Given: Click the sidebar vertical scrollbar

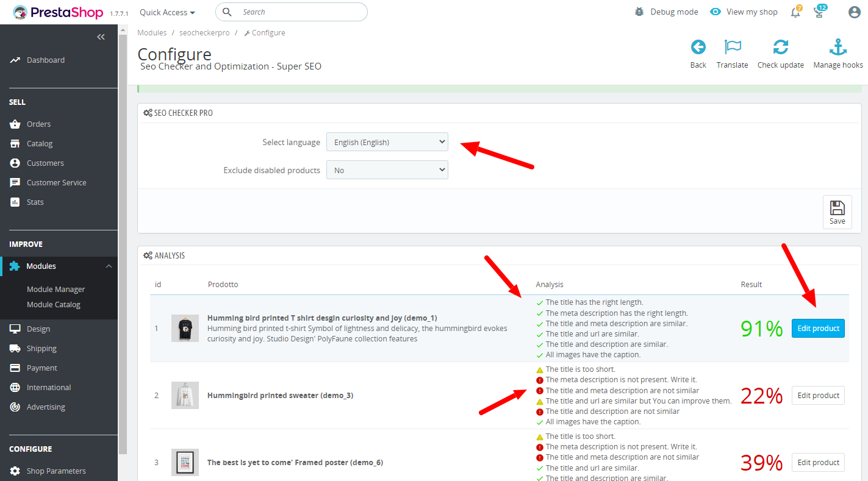Looking at the screenshot, I should coord(123,244).
